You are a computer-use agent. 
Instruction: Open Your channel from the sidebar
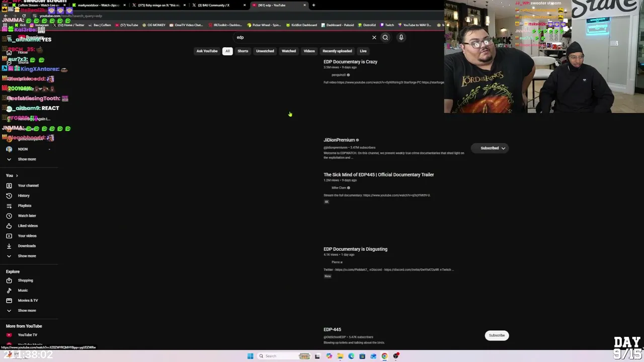point(29,186)
